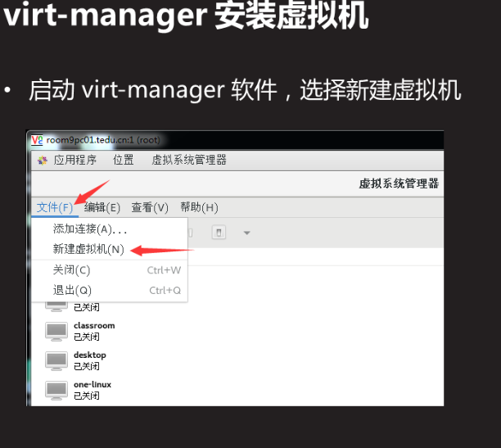Click the VNC viewer logo icon
This screenshot has width=501, height=448.
point(37,140)
